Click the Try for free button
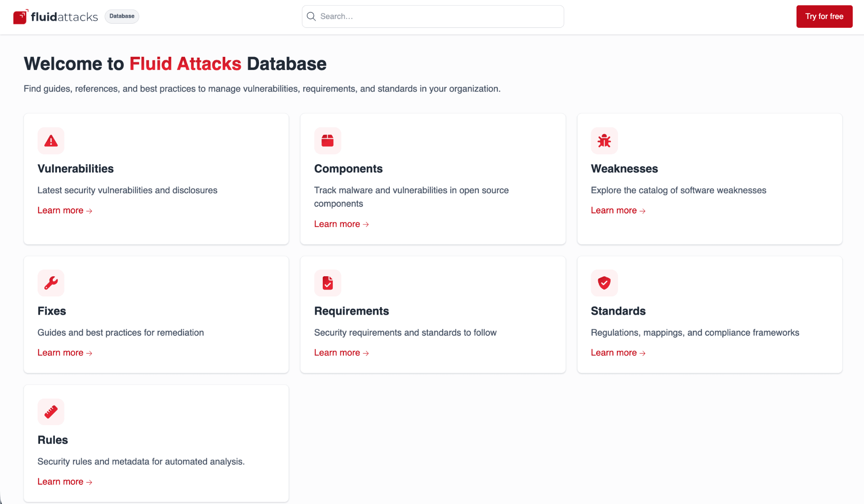Viewport: 864px width, 504px height. point(824,16)
